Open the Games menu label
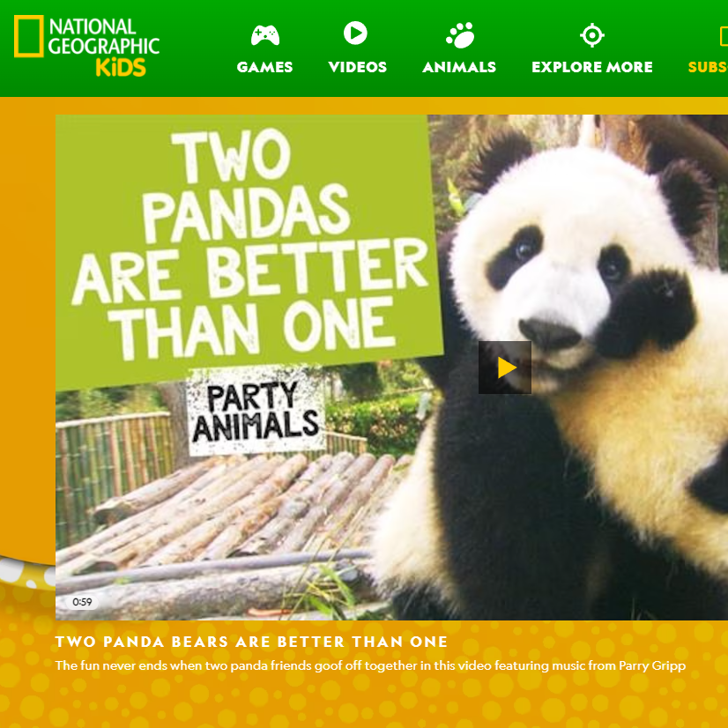The height and width of the screenshot is (728, 728). (264, 67)
